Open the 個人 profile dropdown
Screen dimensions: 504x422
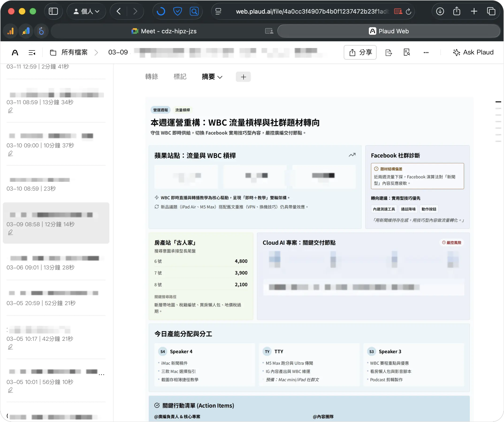point(86,11)
